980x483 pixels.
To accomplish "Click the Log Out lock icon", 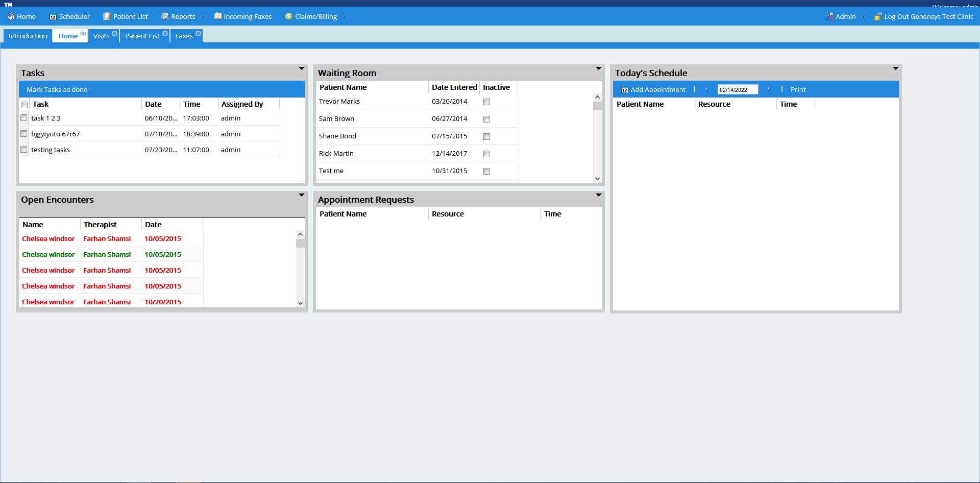I will 878,16.
